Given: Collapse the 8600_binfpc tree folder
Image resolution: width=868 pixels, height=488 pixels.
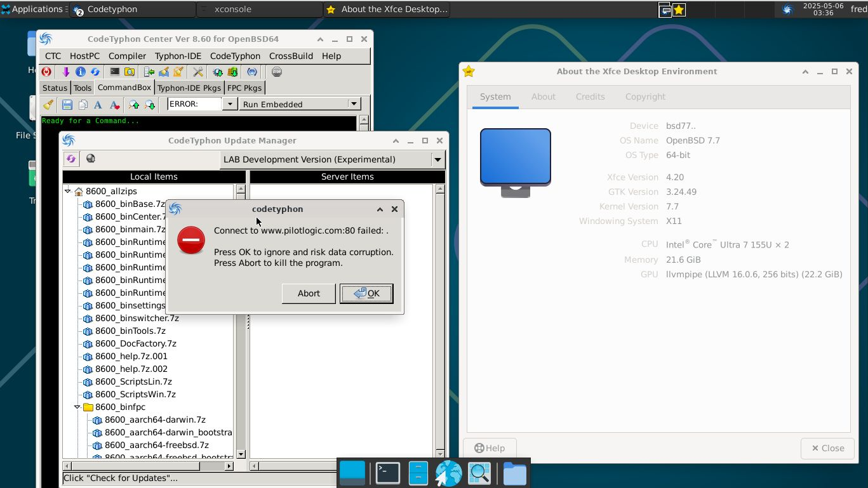Looking at the screenshot, I should (x=77, y=407).
